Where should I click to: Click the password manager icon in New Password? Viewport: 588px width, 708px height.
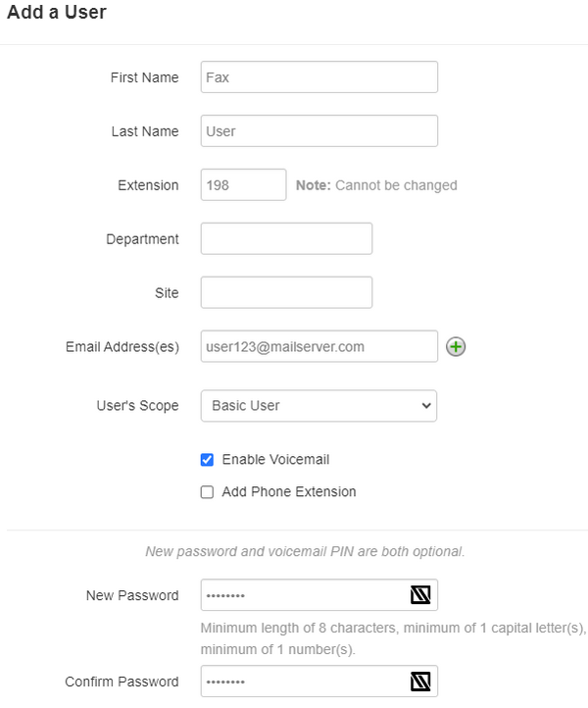(x=420, y=595)
